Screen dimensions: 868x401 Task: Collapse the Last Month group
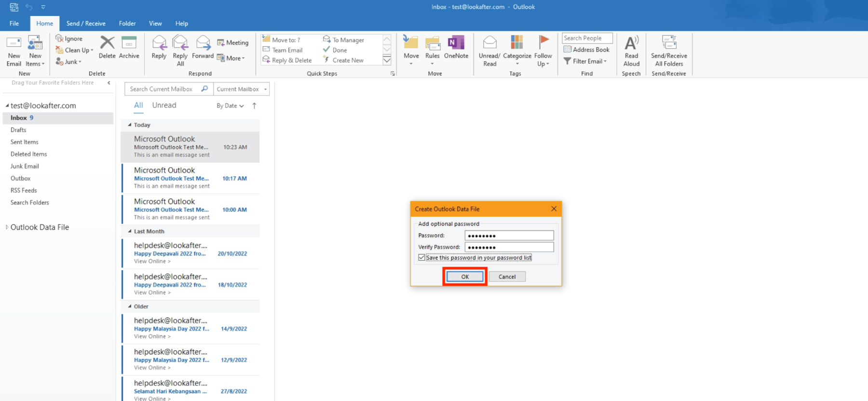coord(130,232)
